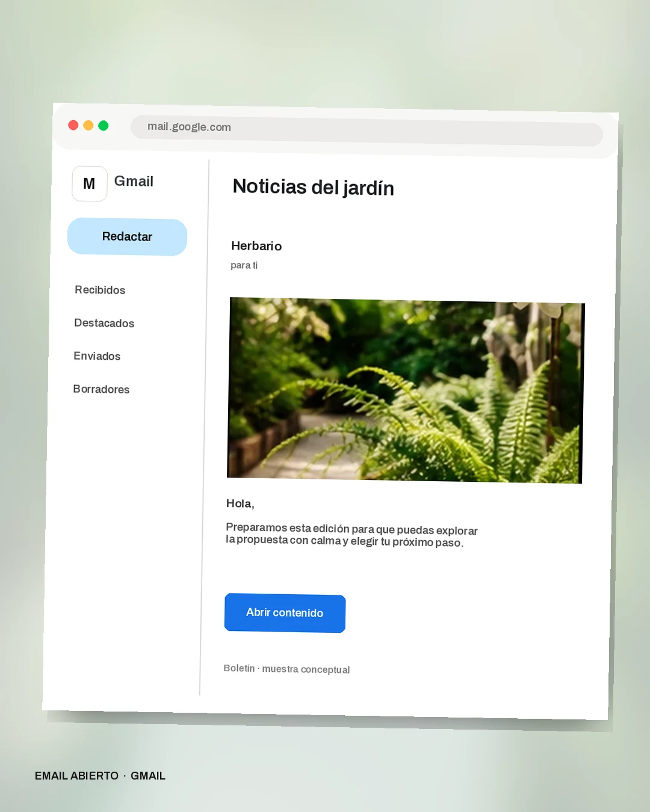Click the 'para ti' recipient line
This screenshot has width=650, height=812.
click(244, 265)
